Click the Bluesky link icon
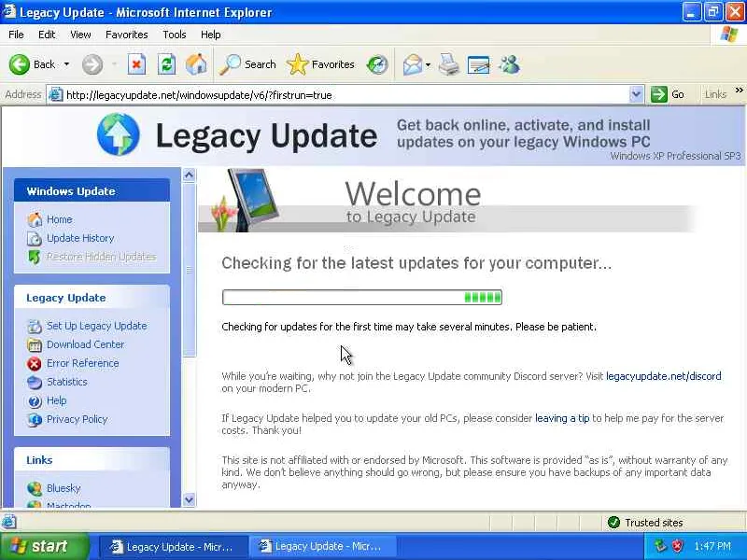Viewport: 747px width, 560px height. [35, 488]
